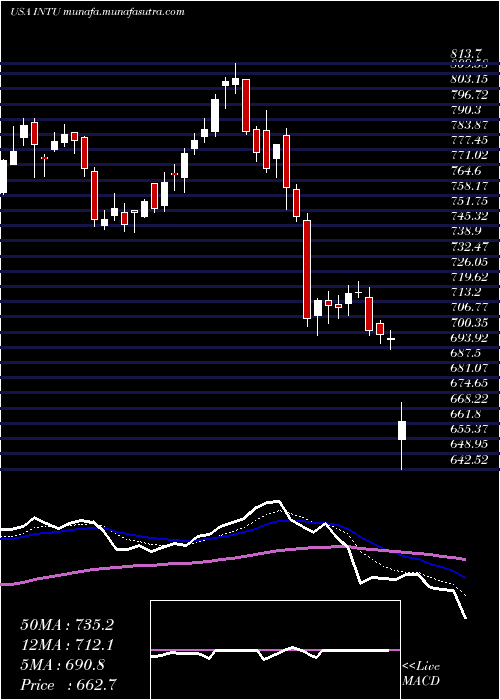Viewport: 500px width, 700px height.
Task: Select the 681.07 axis value
Action: pyautogui.click(x=471, y=368)
